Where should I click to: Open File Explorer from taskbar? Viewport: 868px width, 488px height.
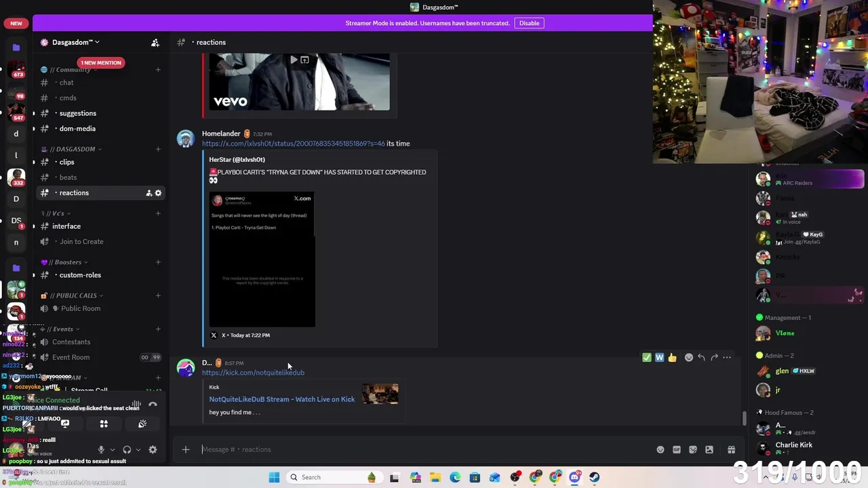click(435, 477)
